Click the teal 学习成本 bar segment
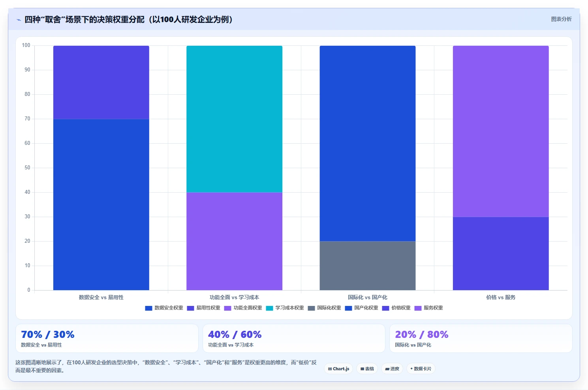Viewport: 588px width, 390px height. (234, 119)
